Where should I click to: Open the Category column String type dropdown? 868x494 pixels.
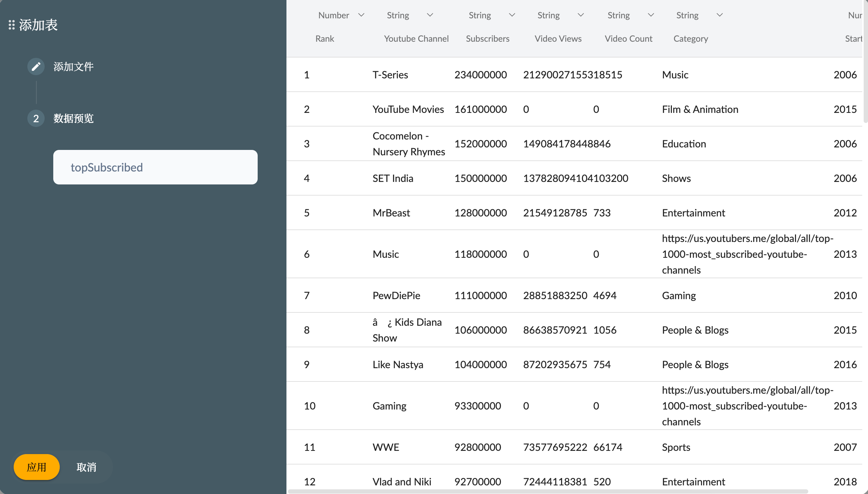(x=719, y=15)
